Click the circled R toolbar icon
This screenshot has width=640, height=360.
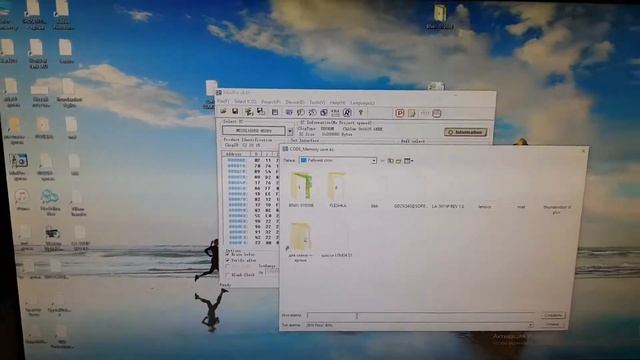click(x=347, y=113)
